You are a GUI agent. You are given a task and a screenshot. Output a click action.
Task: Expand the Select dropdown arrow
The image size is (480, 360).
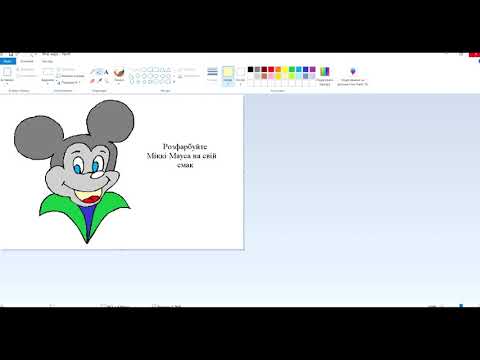47,83
